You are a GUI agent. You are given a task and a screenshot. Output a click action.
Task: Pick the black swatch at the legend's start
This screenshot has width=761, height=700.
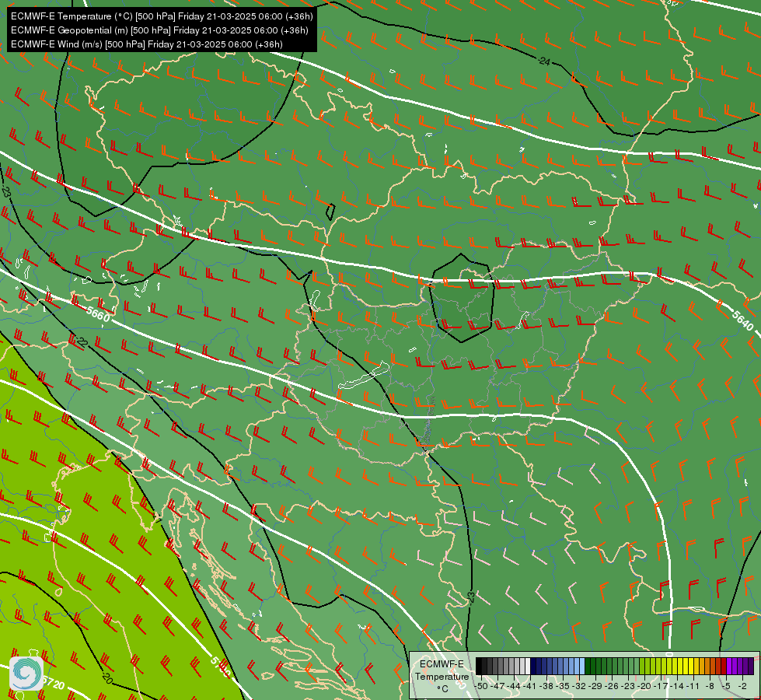[x=479, y=666]
